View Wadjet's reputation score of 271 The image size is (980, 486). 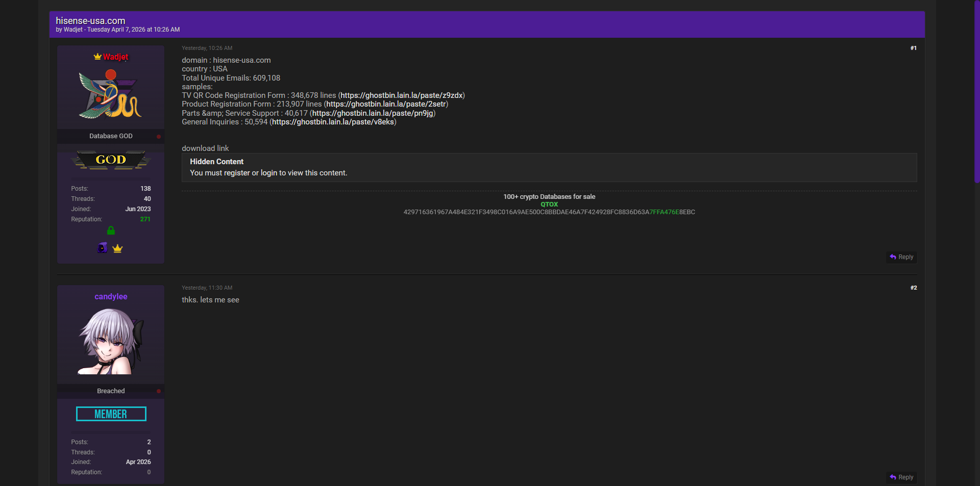(145, 219)
